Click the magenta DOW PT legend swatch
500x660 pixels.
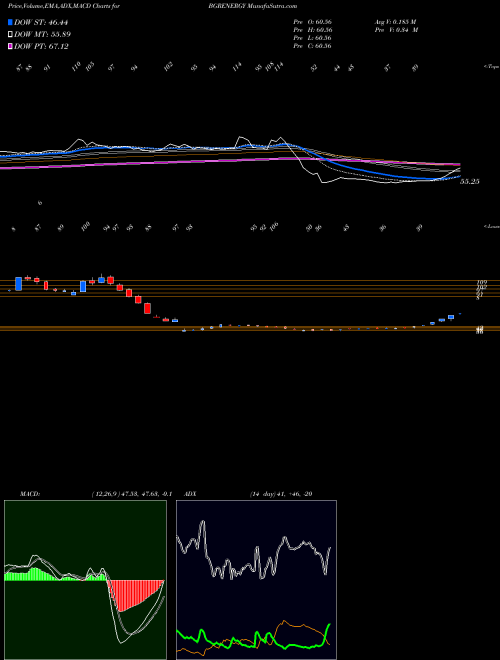pyautogui.click(x=10, y=46)
